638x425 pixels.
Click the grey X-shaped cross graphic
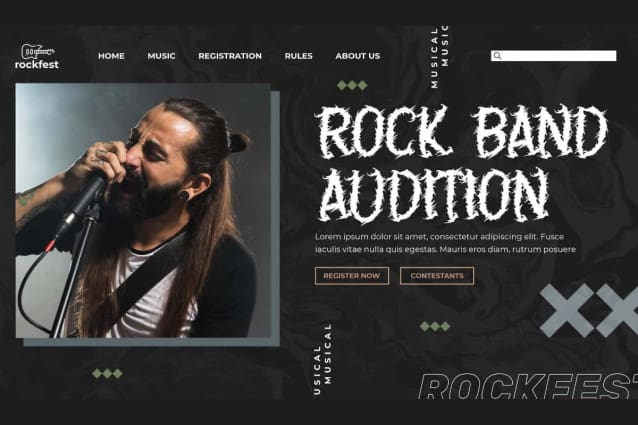[589, 310]
